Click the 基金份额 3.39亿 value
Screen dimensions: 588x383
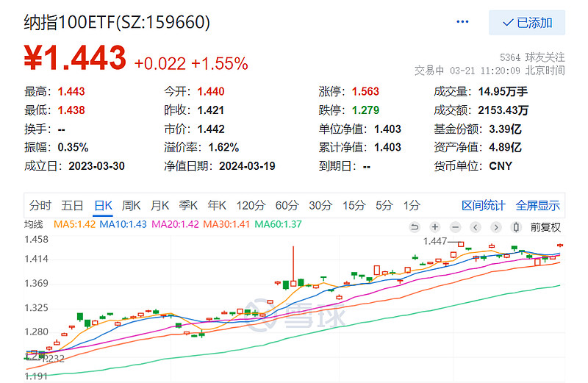coord(505,129)
